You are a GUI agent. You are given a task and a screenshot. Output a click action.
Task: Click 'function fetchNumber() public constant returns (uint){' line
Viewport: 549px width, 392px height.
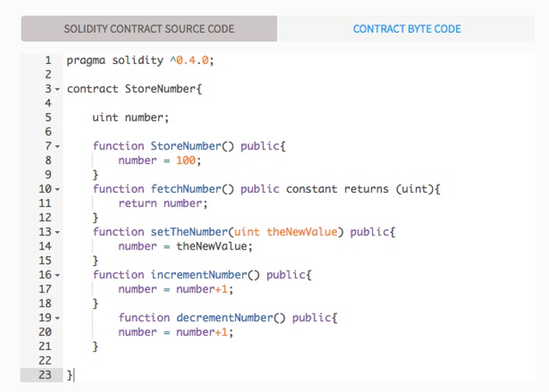[x=266, y=189]
